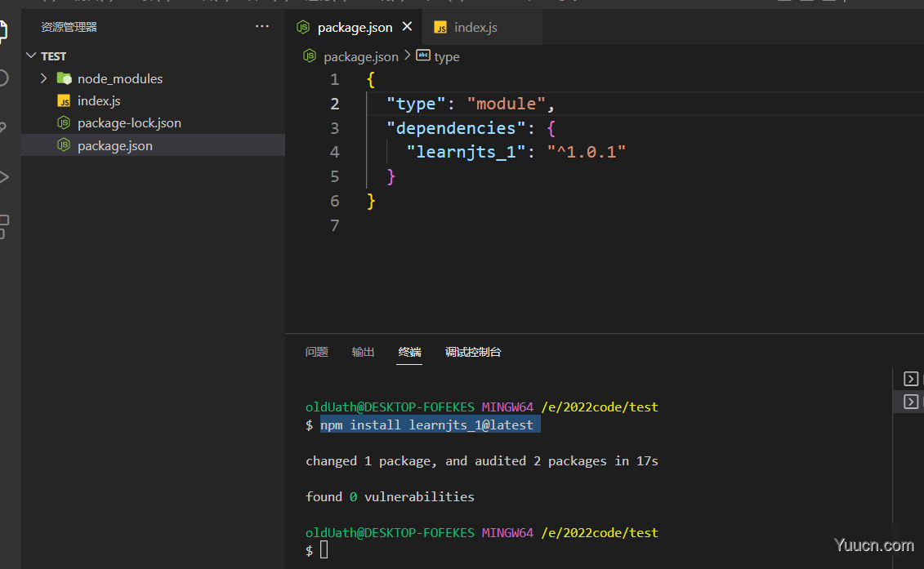
Task: Open index.js in the file tree
Action: pyautogui.click(x=98, y=100)
